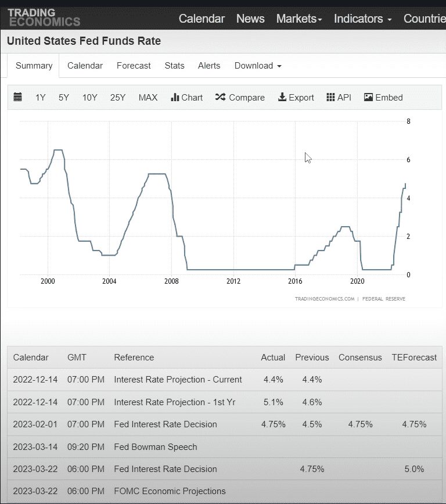Image resolution: width=446 pixels, height=504 pixels.
Task: Switch to the Stats tab
Action: tap(174, 66)
